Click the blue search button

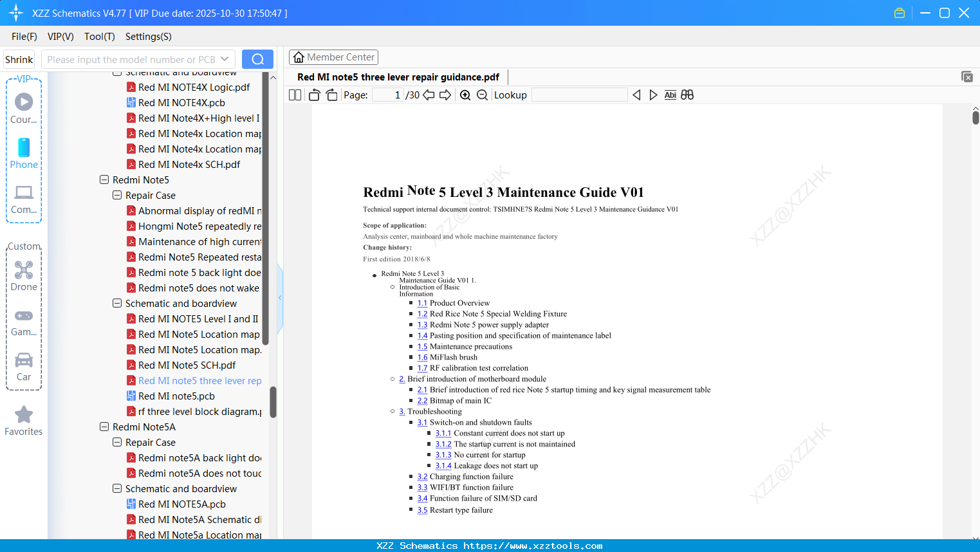click(x=257, y=59)
